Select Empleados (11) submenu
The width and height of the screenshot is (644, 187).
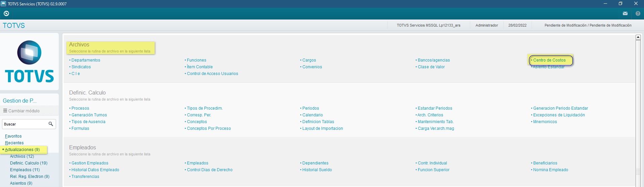(24, 170)
